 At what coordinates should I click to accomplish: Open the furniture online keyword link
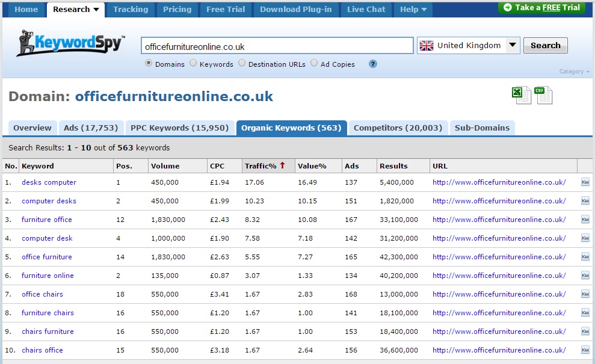click(48, 275)
